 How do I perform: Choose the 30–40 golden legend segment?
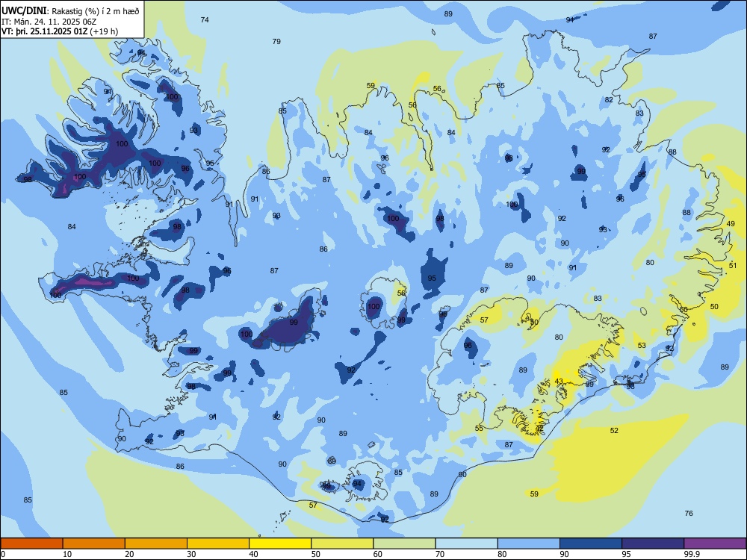218,544
